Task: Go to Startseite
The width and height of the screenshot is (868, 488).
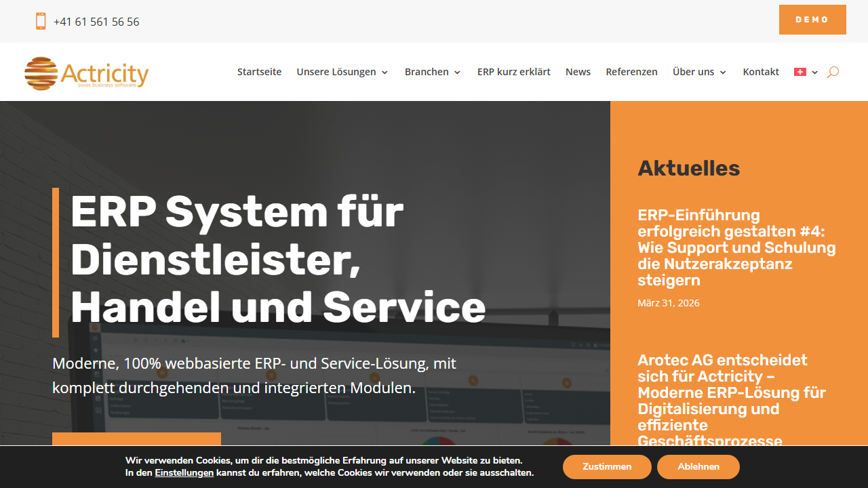Action: point(259,72)
